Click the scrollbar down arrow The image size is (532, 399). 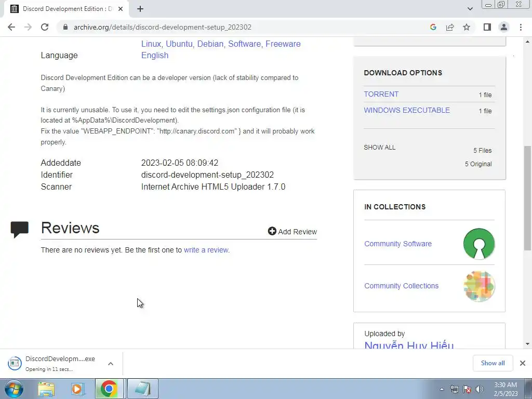coord(527,344)
